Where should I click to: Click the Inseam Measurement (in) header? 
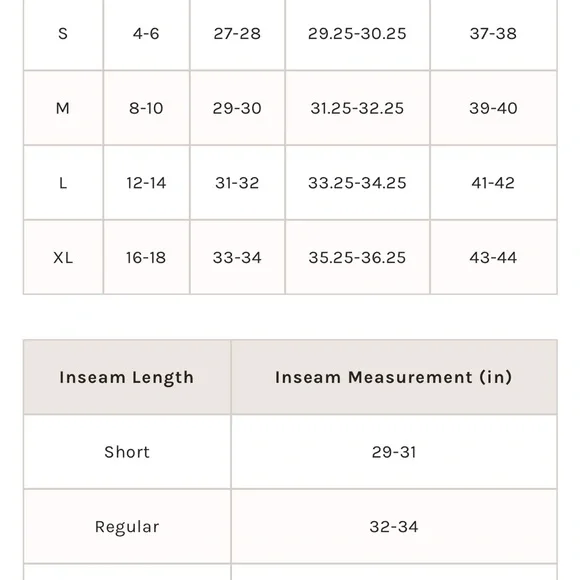tap(394, 377)
